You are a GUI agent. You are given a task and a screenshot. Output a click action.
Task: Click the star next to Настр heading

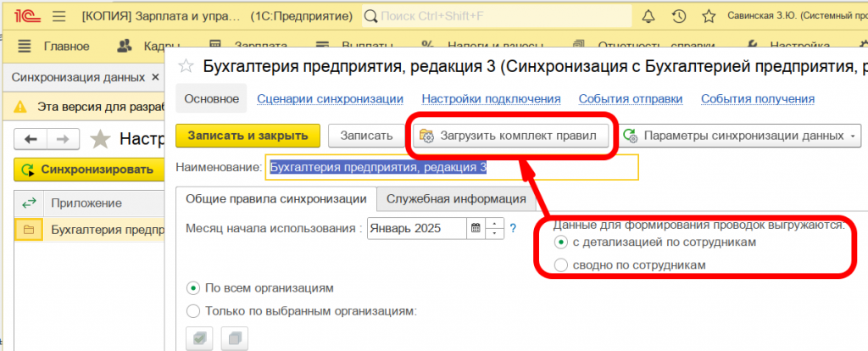pyautogui.click(x=100, y=139)
